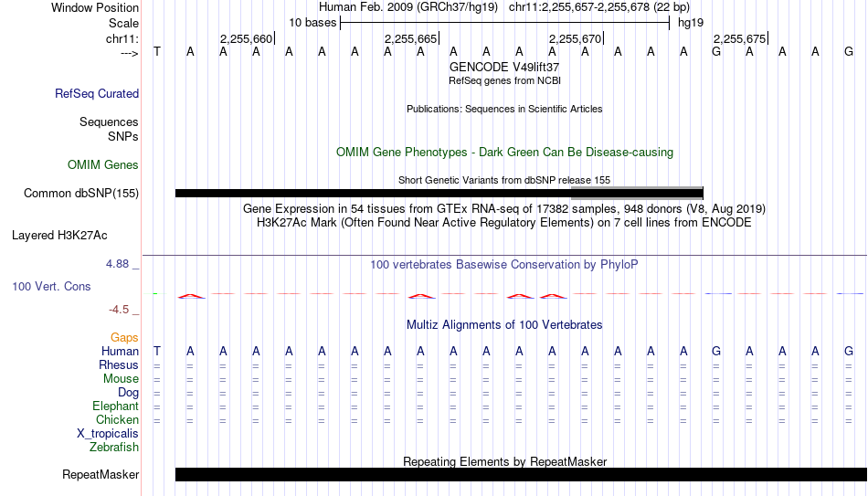Open the Layered H3K27Ac track label
Image resolution: width=868 pixels, height=496 pixels.
pos(59,236)
